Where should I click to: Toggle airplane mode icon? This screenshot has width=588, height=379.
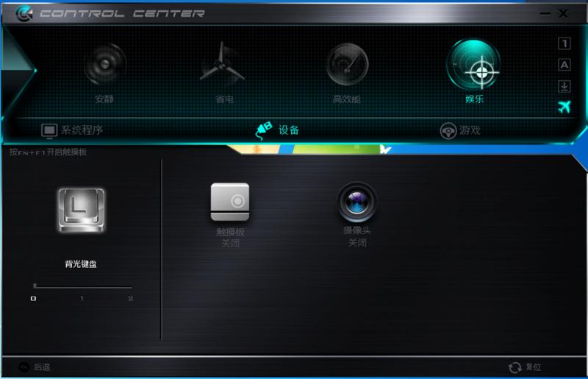[564, 107]
